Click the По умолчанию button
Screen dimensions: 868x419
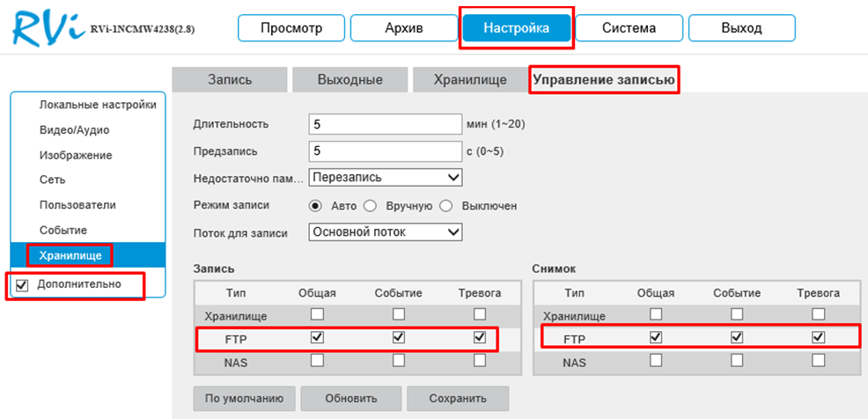(245, 398)
